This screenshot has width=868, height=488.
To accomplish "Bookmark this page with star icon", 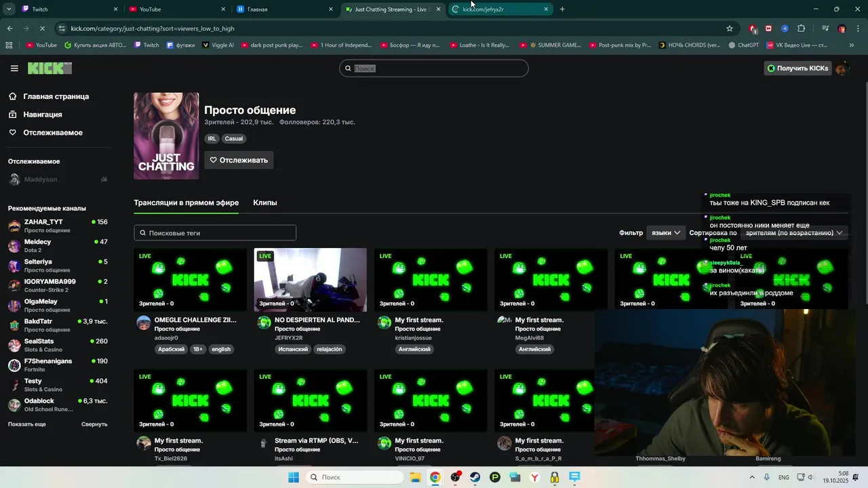I will click(730, 28).
